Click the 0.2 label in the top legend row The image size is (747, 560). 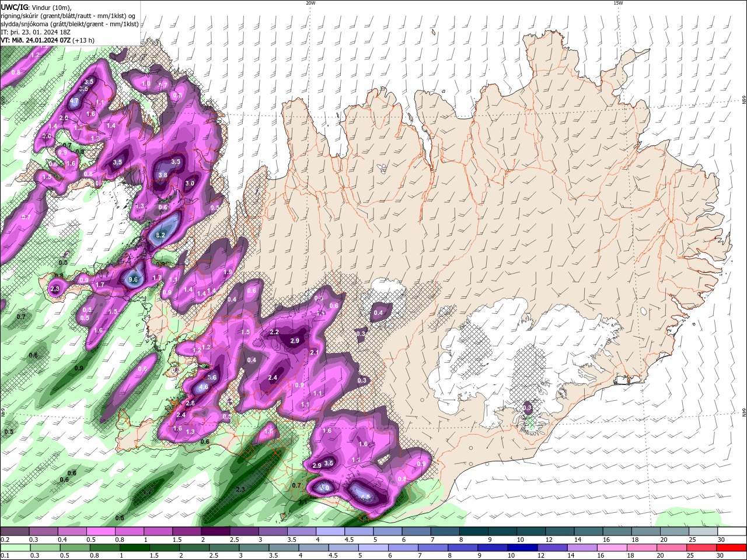[5, 540]
